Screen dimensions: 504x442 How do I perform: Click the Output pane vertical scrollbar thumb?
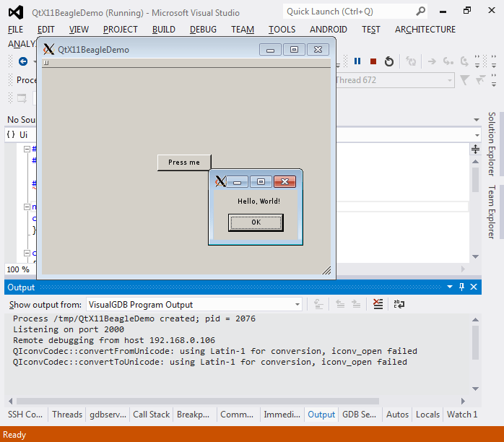coord(475,342)
